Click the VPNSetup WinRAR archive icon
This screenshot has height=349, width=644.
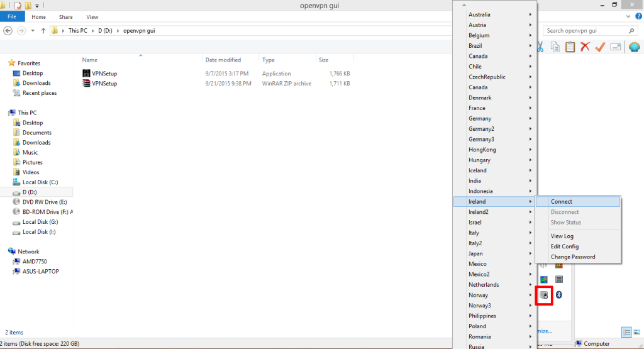click(86, 84)
